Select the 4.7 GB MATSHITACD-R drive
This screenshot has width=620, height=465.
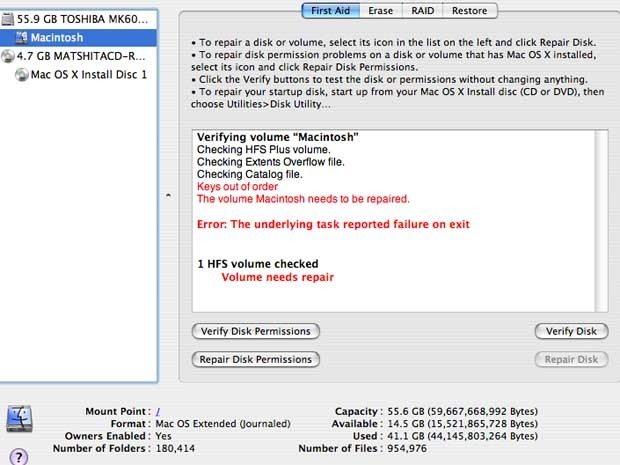[78, 56]
